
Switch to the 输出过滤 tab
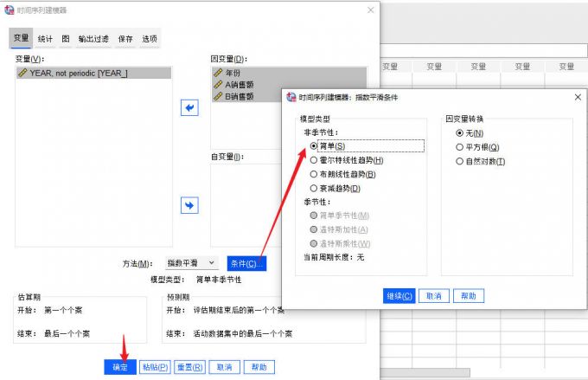point(93,38)
